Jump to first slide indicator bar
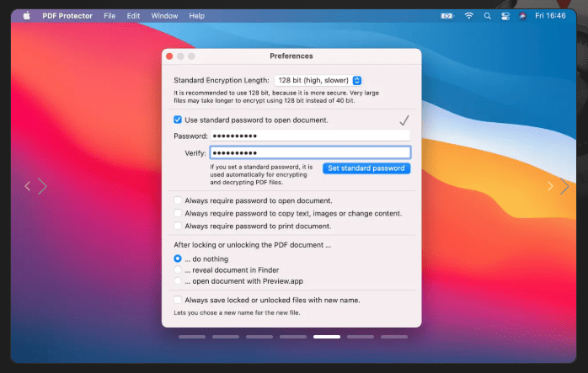Image resolution: width=588 pixels, height=373 pixels. coord(192,337)
